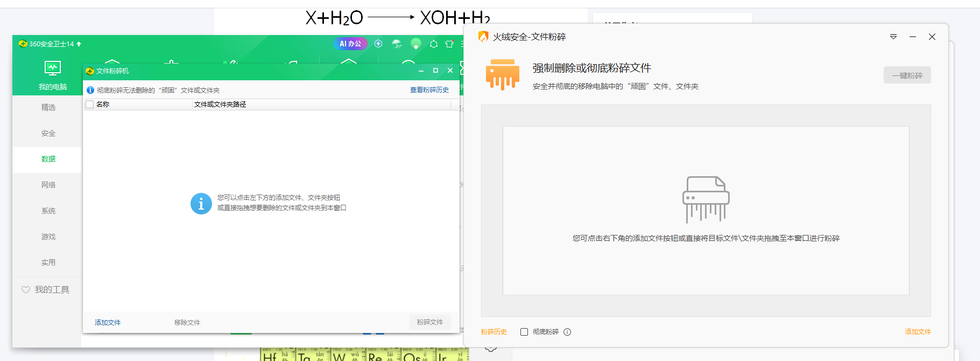Screen dimensions: 980x361
Task: Enable the 彻底粉碎 checkbox
Action: tap(524, 332)
